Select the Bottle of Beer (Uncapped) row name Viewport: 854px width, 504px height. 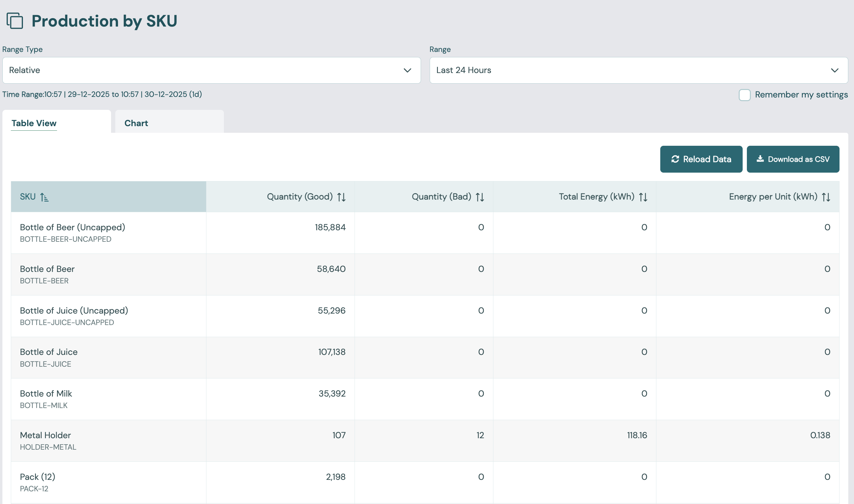pyautogui.click(x=73, y=227)
